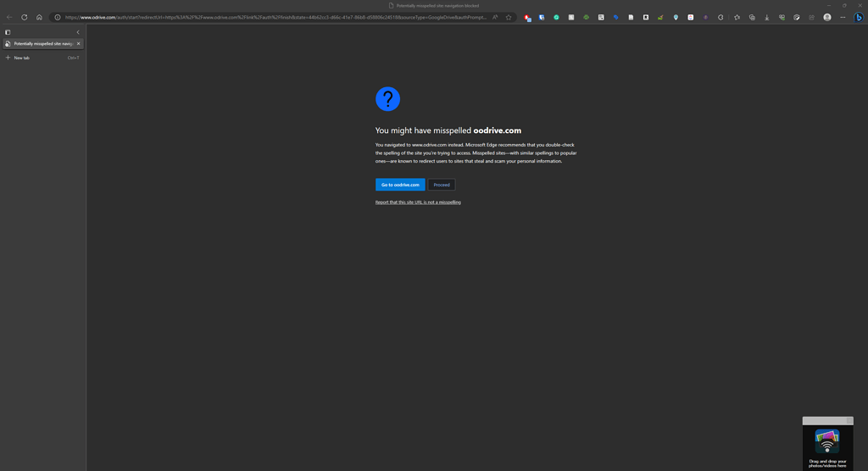Click the photo transfer drop widget icon
The width and height of the screenshot is (868, 471).
pos(827,441)
